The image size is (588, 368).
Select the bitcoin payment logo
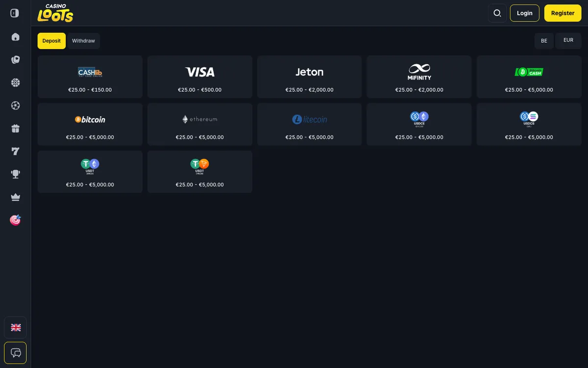click(x=90, y=119)
